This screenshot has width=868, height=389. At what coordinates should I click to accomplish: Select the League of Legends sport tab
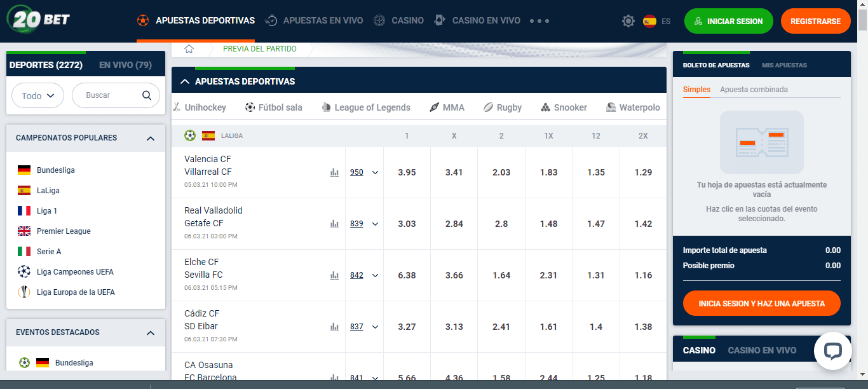point(366,107)
